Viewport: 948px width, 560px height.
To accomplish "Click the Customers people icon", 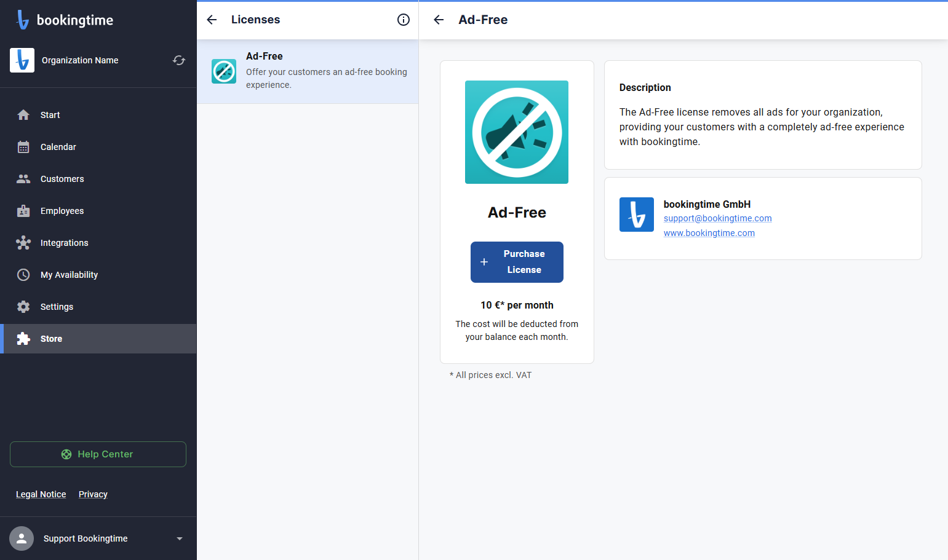I will pyautogui.click(x=23, y=179).
